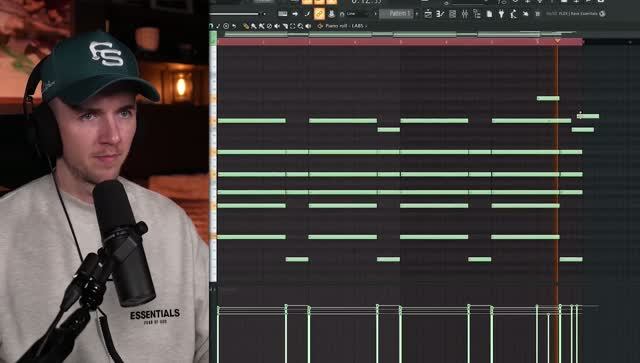Open the Piano roll window icon
Image resolution: width=640 pixels, height=363 pixels.
click(440, 14)
